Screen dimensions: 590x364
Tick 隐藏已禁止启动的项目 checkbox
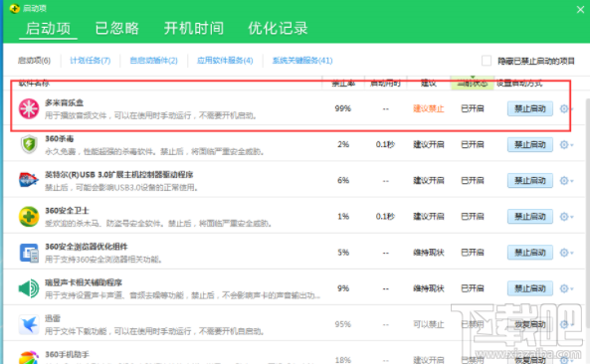coord(487,61)
